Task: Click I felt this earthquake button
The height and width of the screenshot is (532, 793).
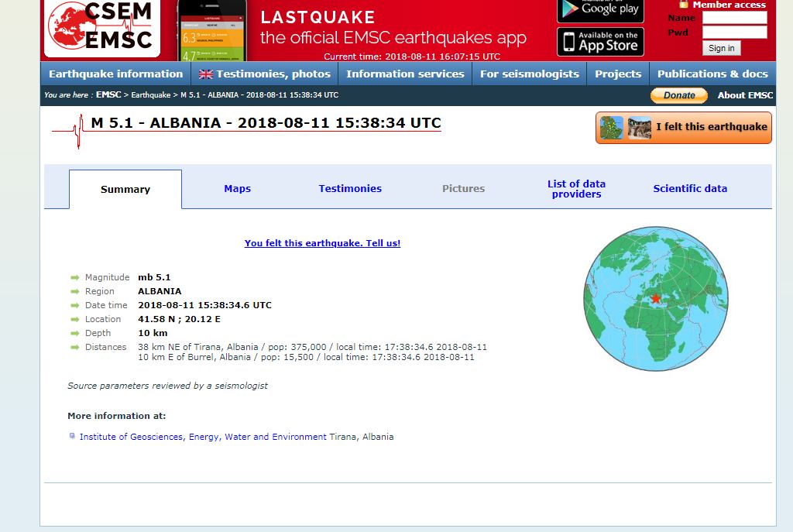Action: 684,128
